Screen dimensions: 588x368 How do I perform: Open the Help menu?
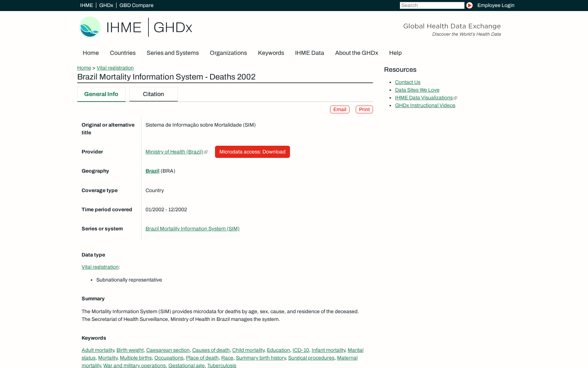[395, 53]
